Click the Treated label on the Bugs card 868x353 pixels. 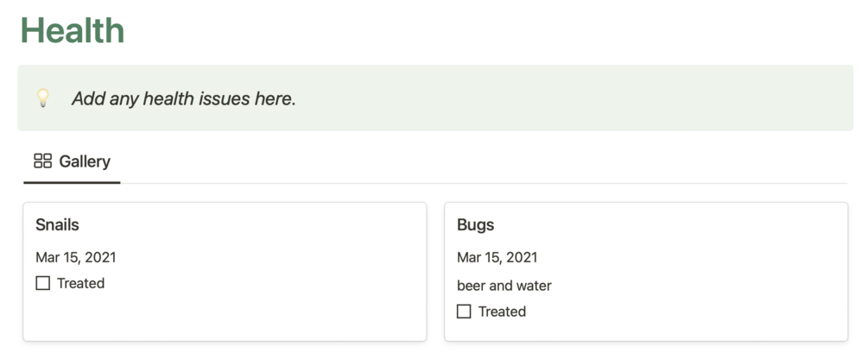(503, 312)
